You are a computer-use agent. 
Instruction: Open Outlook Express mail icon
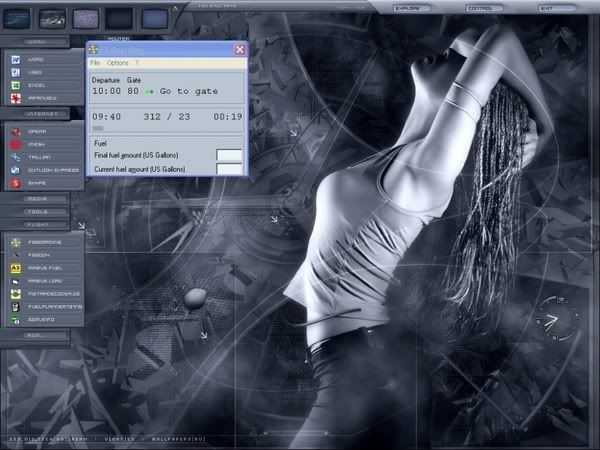coord(16,170)
